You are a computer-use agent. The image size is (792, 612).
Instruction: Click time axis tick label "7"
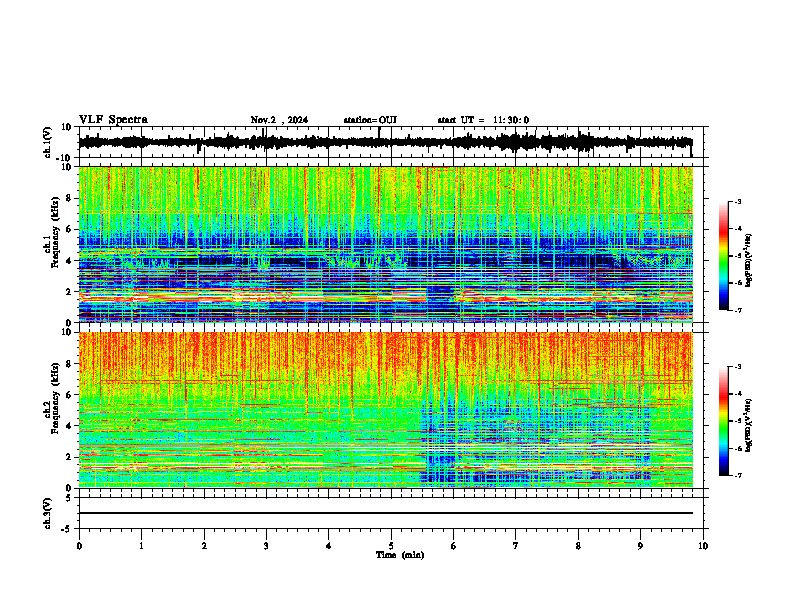click(x=516, y=546)
